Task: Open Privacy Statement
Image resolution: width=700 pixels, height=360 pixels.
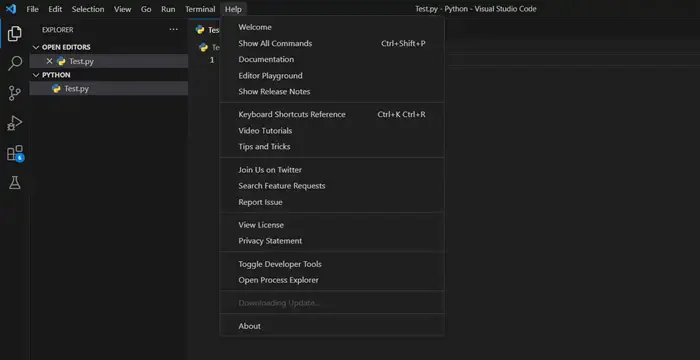Action: [x=332, y=241]
